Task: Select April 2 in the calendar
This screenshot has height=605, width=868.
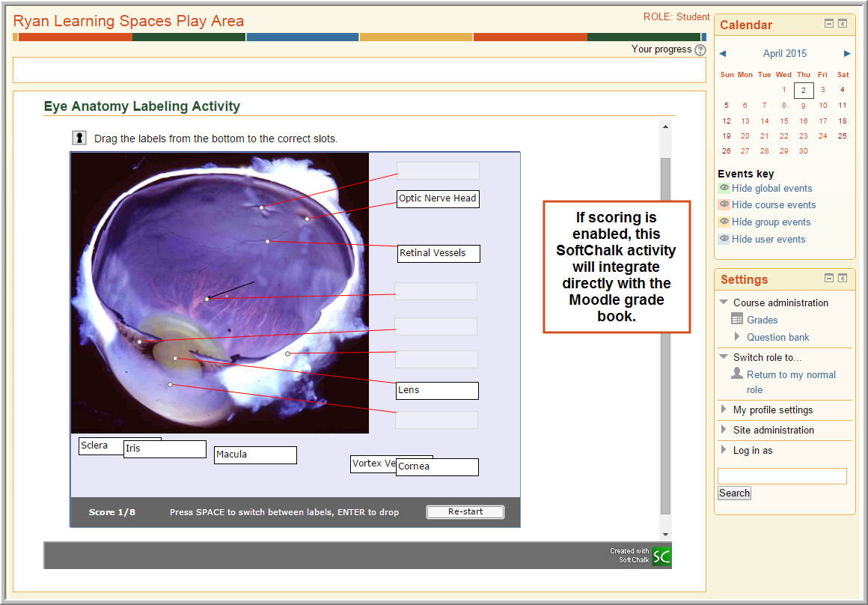Action: (803, 91)
